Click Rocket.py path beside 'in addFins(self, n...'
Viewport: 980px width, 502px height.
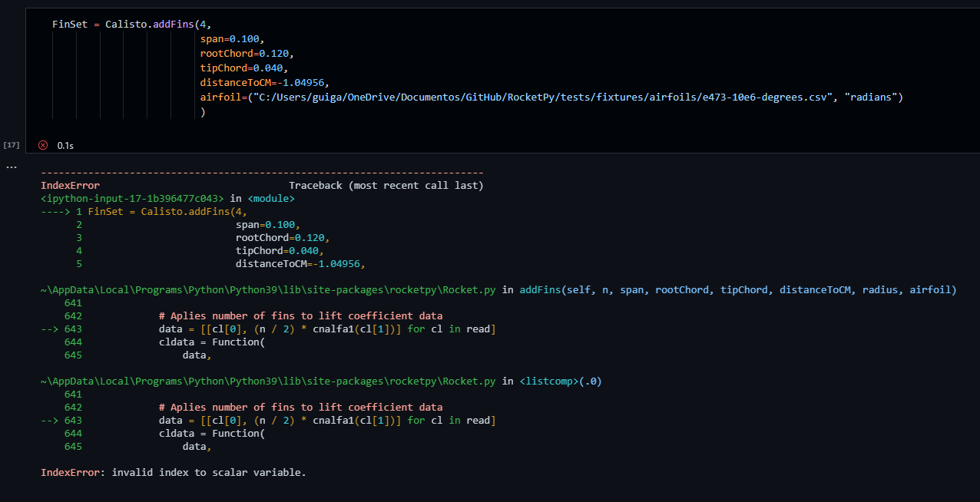(x=268, y=290)
